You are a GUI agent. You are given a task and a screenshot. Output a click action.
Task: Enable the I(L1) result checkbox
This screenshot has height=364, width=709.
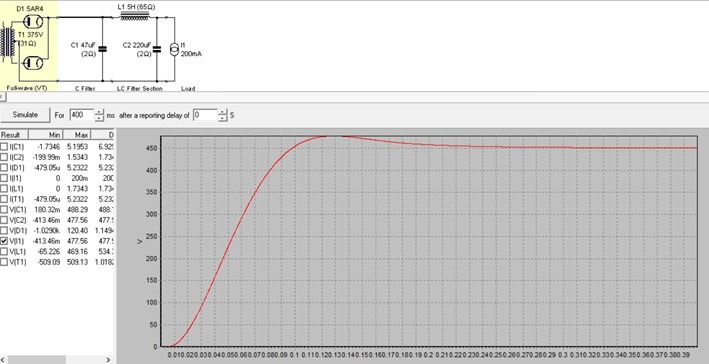[4, 189]
